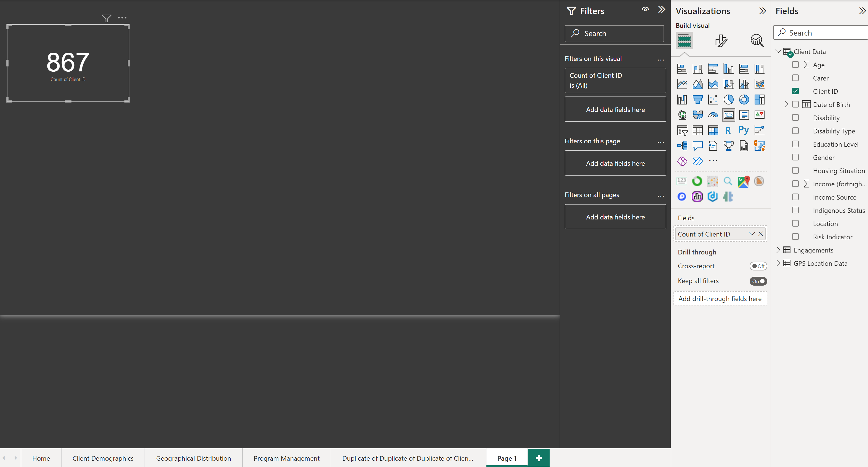Collapse the Visualizations pane
Screen dimensions: 868x467
tap(762, 11)
